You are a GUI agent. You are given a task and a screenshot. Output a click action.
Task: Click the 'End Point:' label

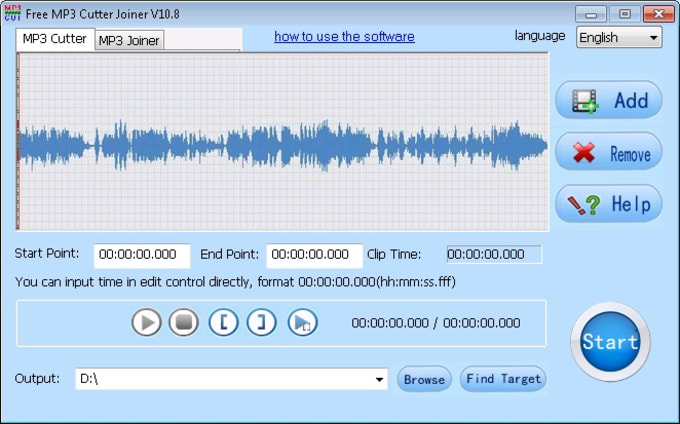click(x=229, y=254)
